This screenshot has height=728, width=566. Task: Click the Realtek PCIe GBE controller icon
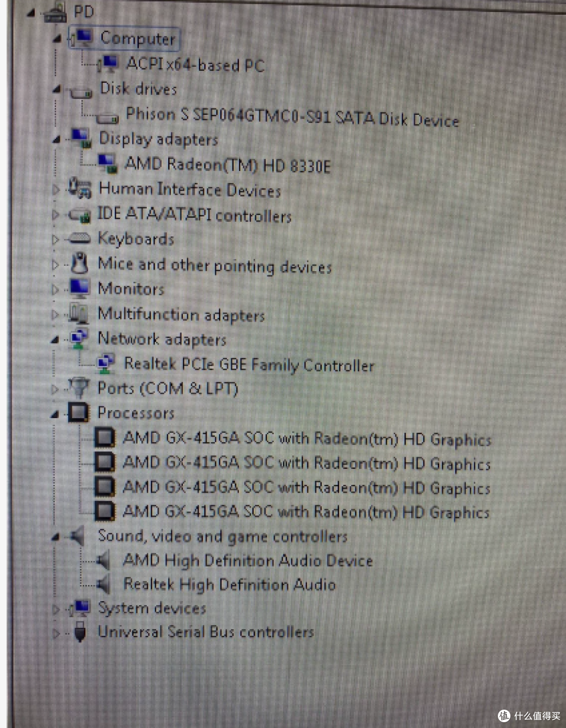[x=105, y=363]
